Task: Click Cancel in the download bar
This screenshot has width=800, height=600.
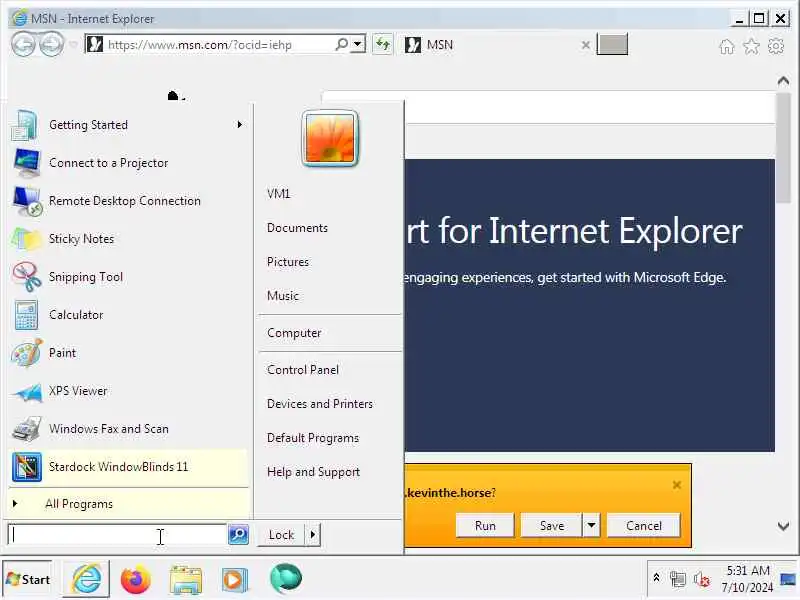Action: [x=644, y=526]
